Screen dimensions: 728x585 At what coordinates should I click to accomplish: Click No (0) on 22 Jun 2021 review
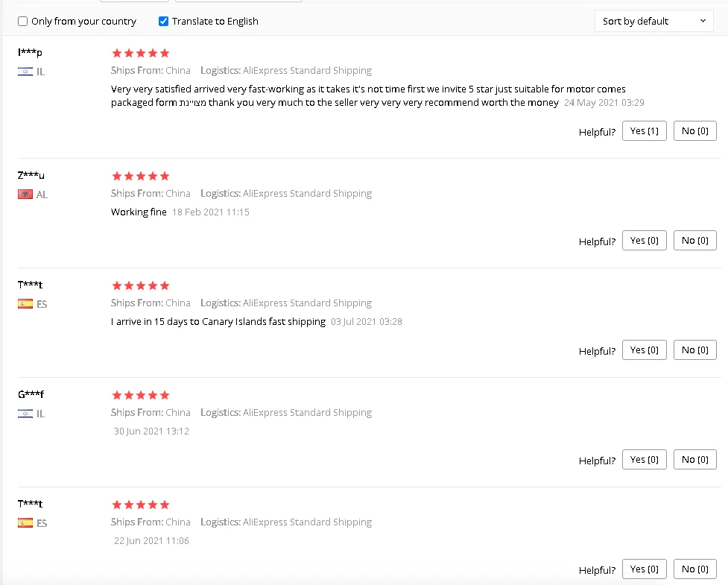694,569
